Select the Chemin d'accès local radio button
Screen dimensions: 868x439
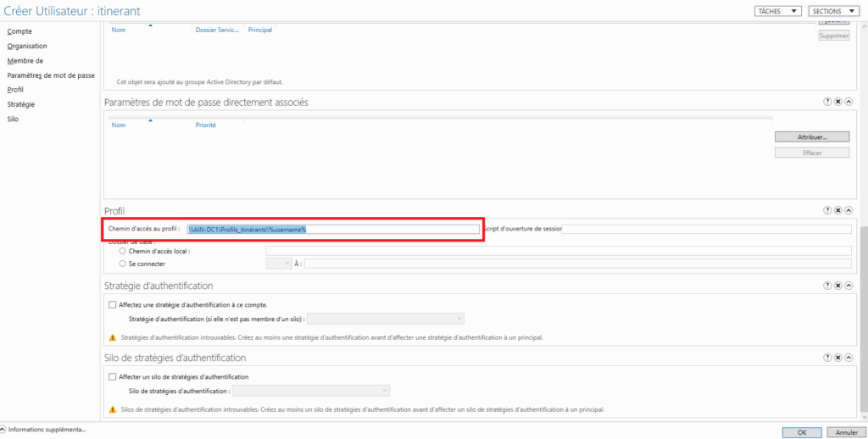click(123, 251)
